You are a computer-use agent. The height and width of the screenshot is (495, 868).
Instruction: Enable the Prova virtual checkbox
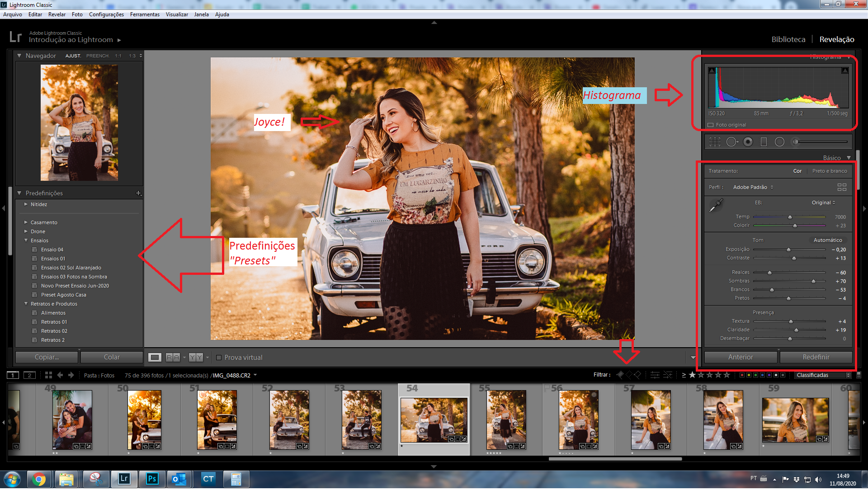coord(219,358)
